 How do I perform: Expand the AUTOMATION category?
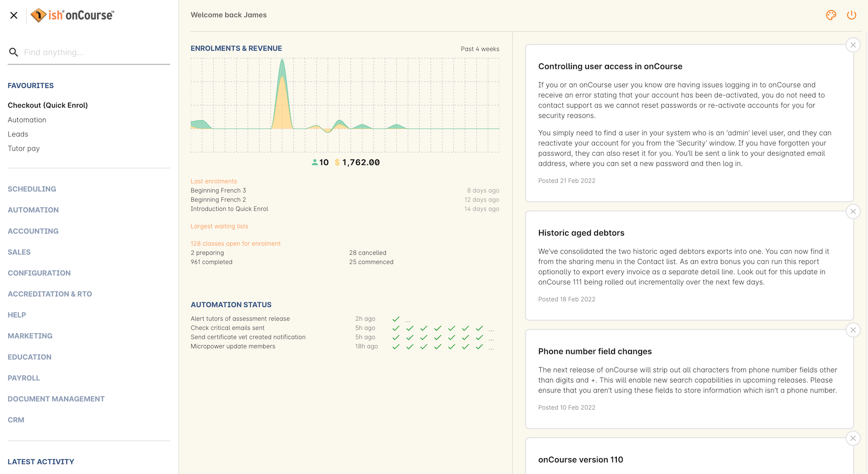(33, 210)
